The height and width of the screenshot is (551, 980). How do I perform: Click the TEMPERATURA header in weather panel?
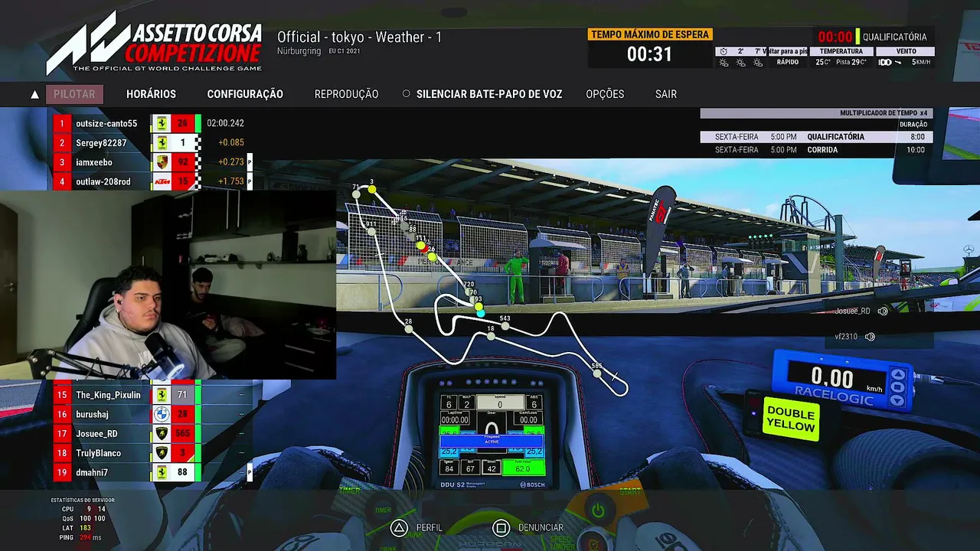click(841, 51)
